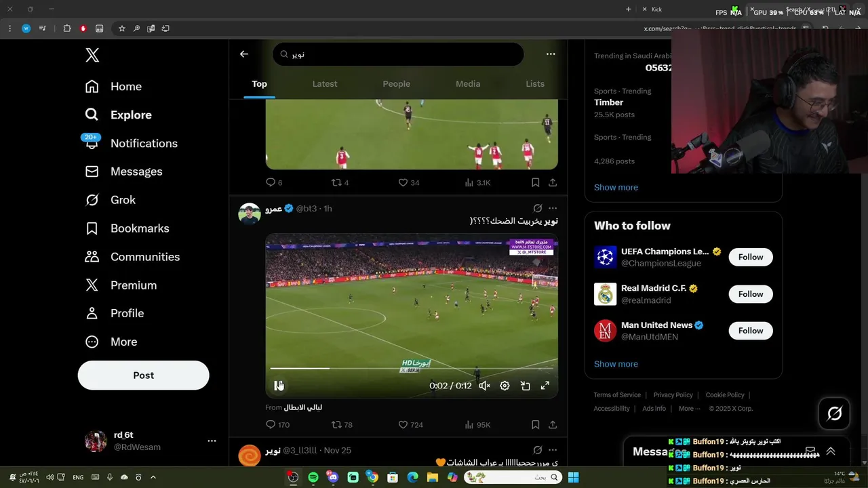This screenshot has width=868, height=488.
Task: Open the floating Grok button
Action: pyautogui.click(x=834, y=413)
